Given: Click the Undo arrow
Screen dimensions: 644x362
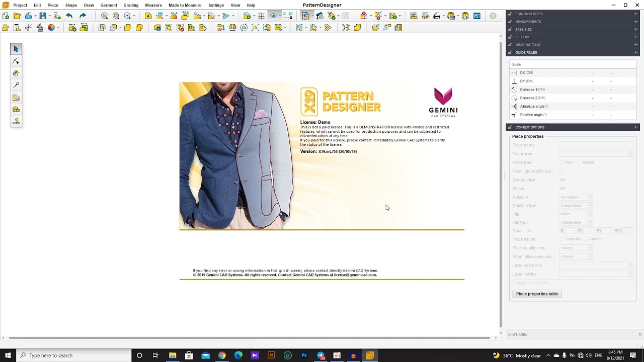Looking at the screenshot, I should tap(69, 16).
